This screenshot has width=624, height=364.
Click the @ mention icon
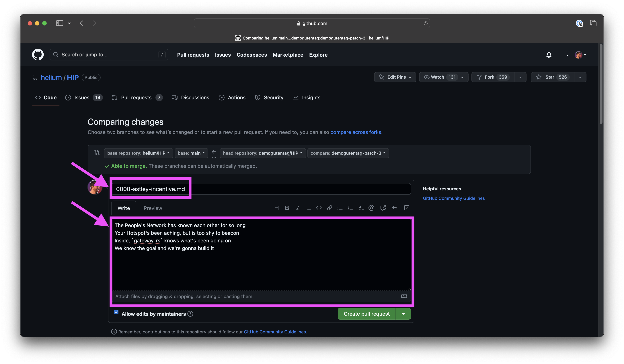371,208
